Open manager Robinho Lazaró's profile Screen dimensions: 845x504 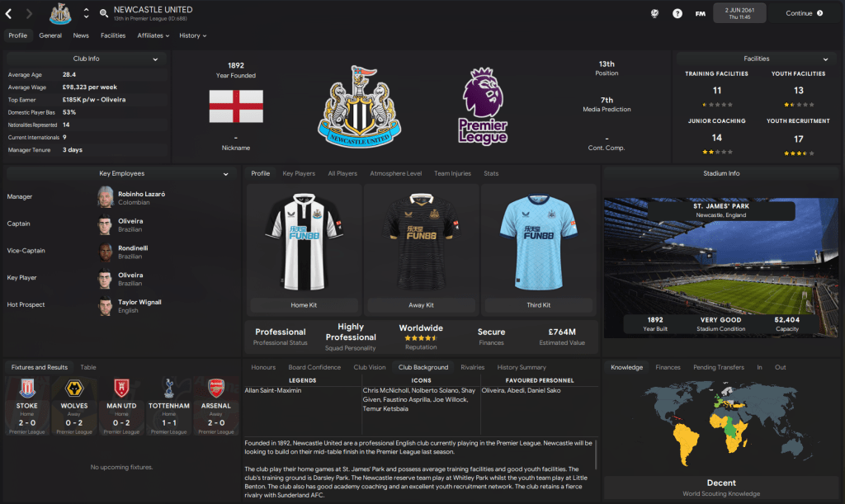142,194
